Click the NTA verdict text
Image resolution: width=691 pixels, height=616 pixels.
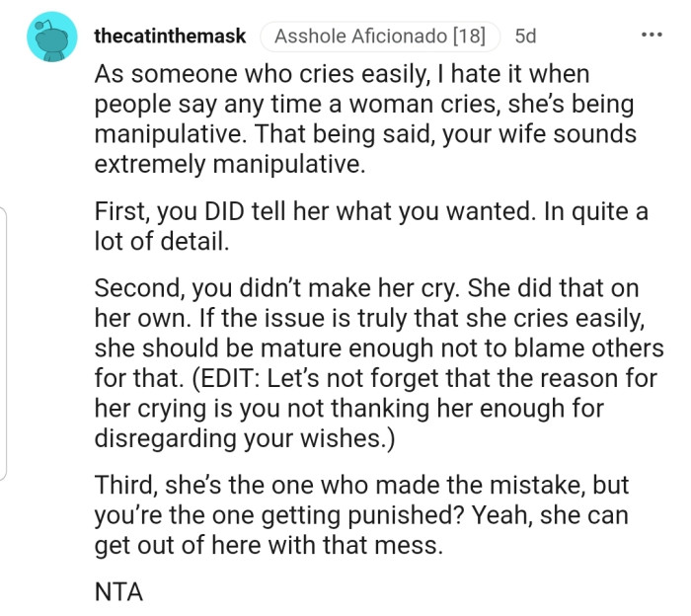click(x=119, y=592)
